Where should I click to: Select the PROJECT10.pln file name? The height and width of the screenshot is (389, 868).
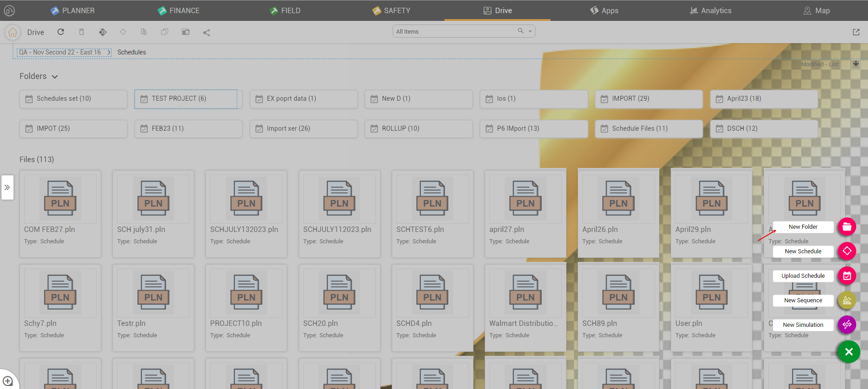pos(236,323)
